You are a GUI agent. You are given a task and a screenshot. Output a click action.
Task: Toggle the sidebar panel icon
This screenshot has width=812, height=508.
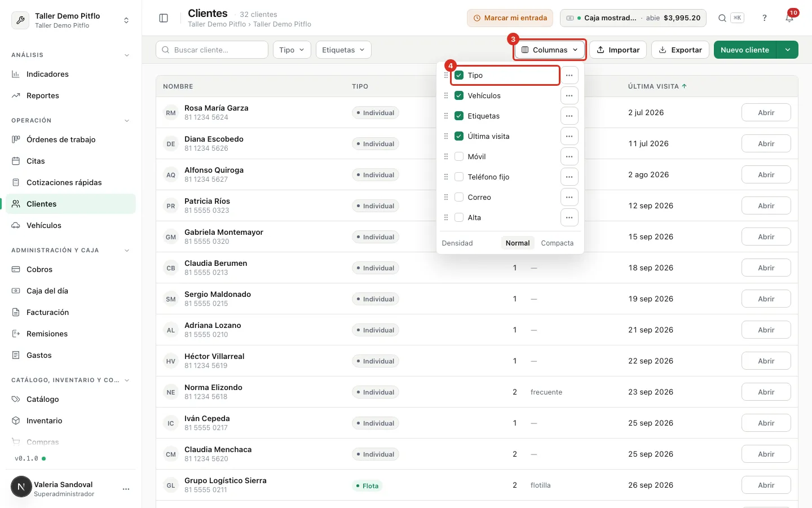click(164, 18)
